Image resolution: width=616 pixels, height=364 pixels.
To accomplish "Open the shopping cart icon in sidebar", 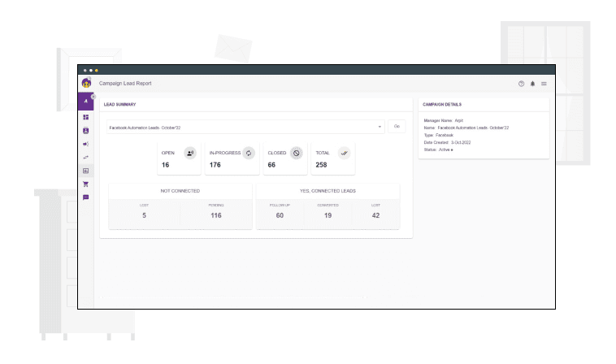I will [86, 185].
